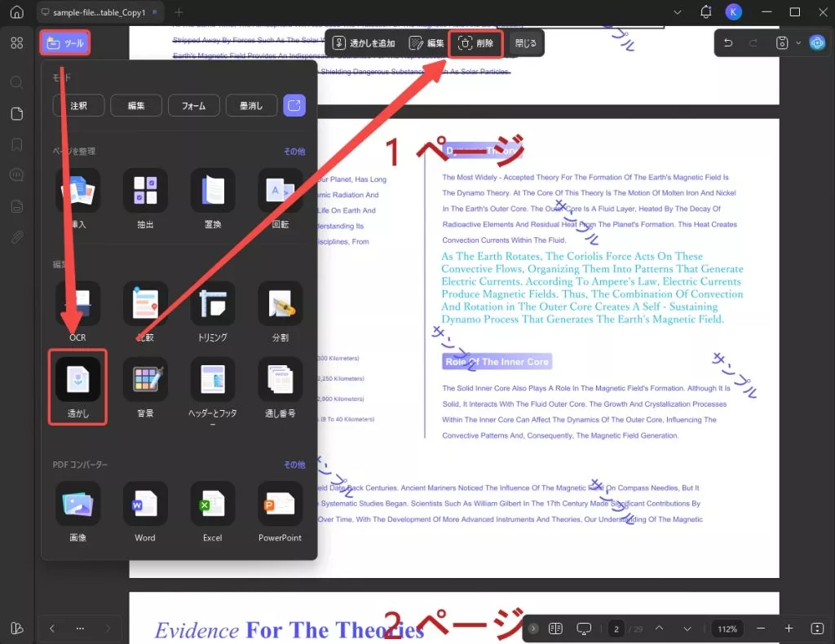The width and height of the screenshot is (835, 644).
Task: Go to previous view with left arrow
Action: [51, 629]
